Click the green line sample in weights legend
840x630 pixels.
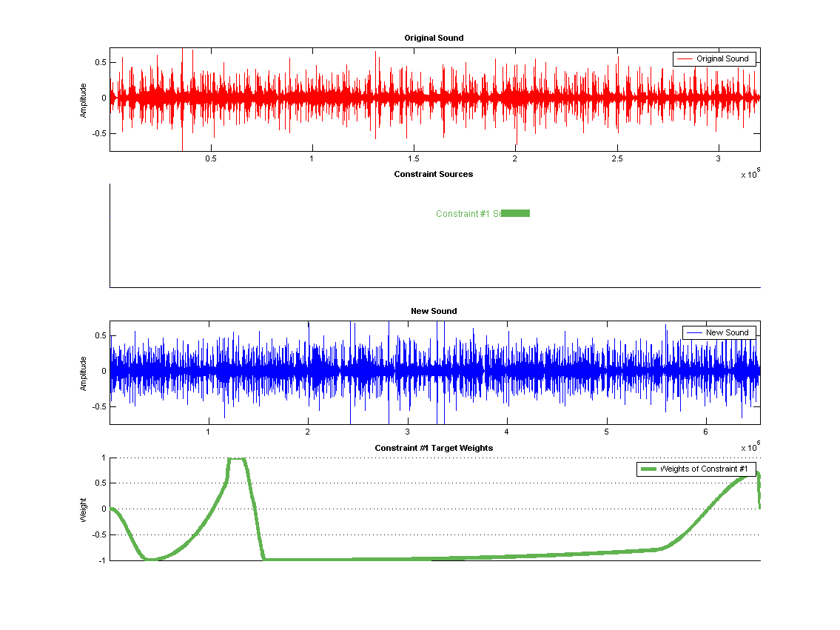[x=649, y=469]
